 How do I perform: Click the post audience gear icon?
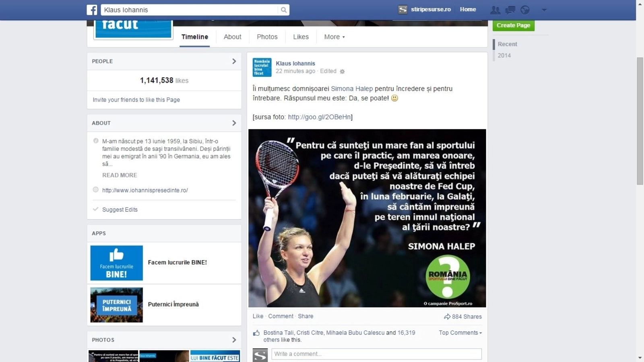342,72
